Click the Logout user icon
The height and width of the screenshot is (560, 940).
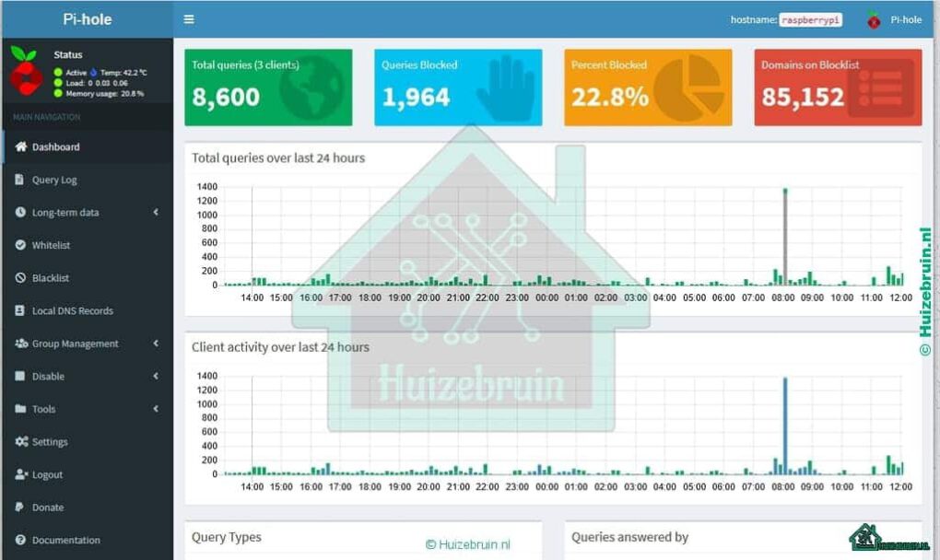pos(21,474)
